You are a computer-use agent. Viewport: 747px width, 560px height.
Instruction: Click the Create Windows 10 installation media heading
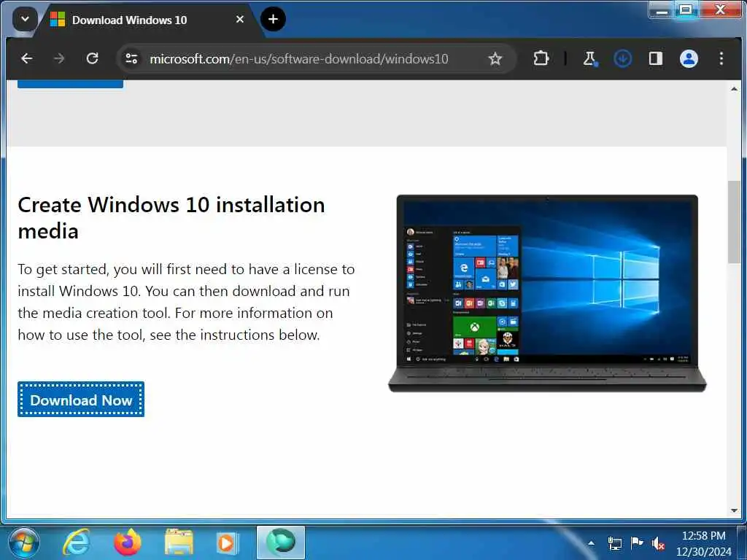[171, 217]
